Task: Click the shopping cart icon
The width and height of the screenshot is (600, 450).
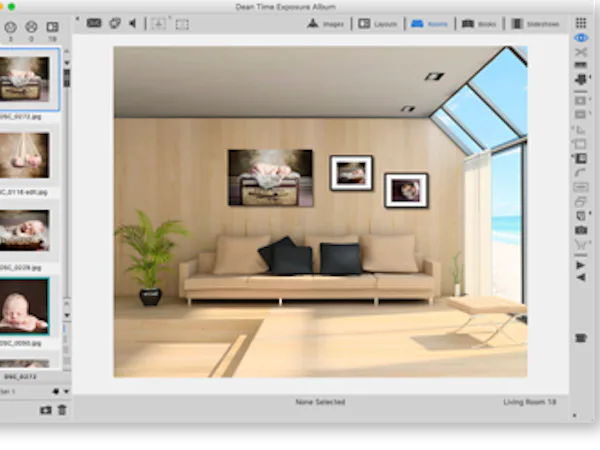Action: click(x=581, y=244)
